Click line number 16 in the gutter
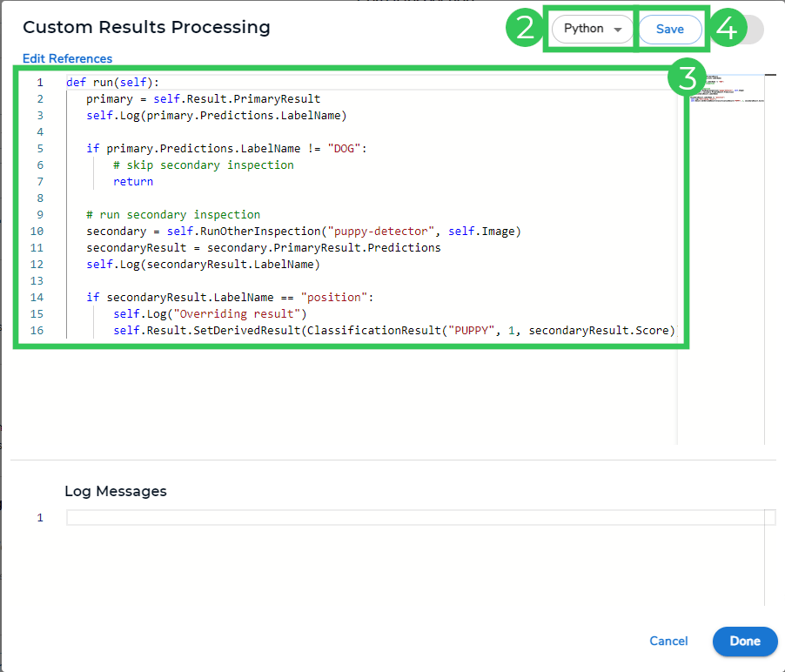This screenshot has width=785, height=672. click(x=37, y=330)
